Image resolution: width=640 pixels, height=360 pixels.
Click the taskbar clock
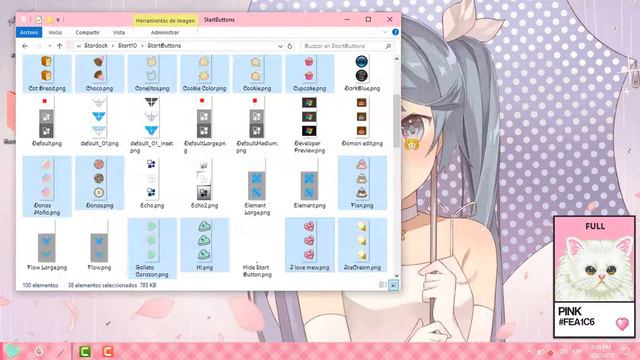coord(600,351)
